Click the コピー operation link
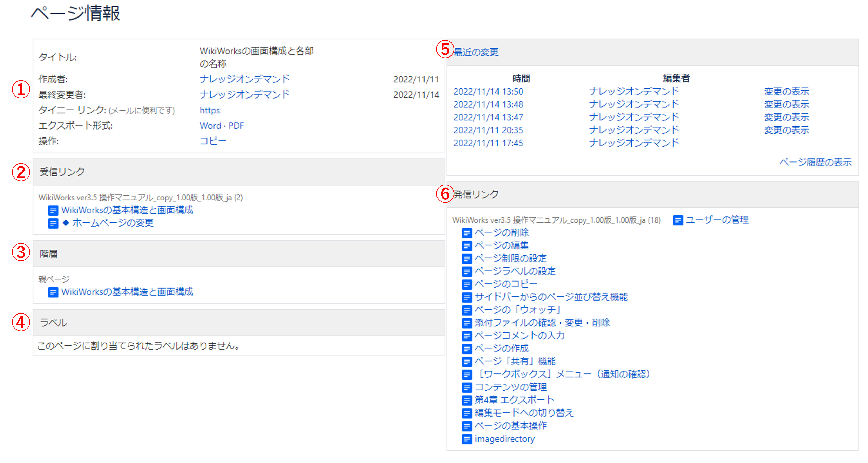The image size is (868, 463). pyautogui.click(x=213, y=141)
